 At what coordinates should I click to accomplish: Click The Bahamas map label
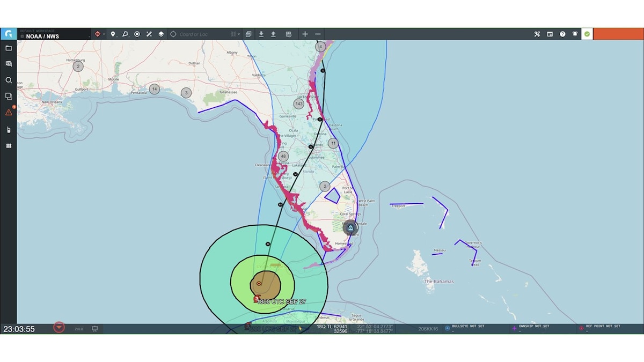439,282
